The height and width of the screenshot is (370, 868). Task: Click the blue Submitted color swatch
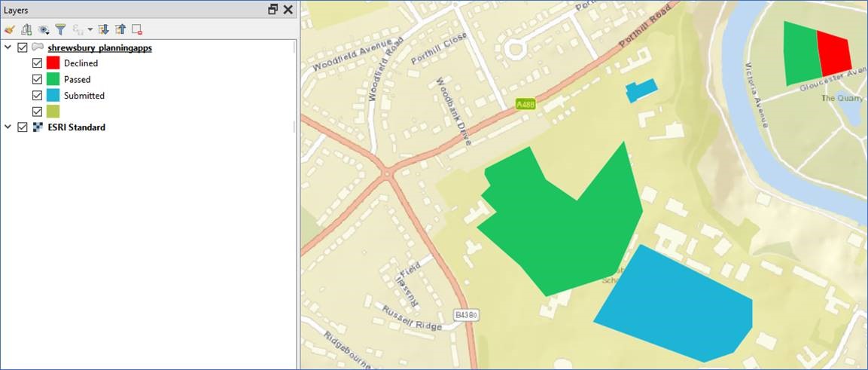pyautogui.click(x=53, y=95)
